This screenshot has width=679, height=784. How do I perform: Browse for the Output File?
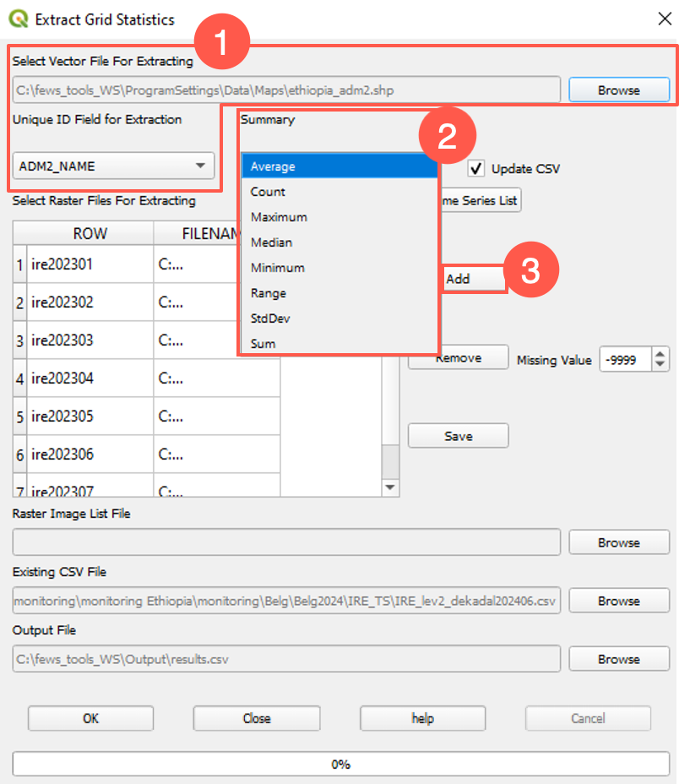coord(618,659)
